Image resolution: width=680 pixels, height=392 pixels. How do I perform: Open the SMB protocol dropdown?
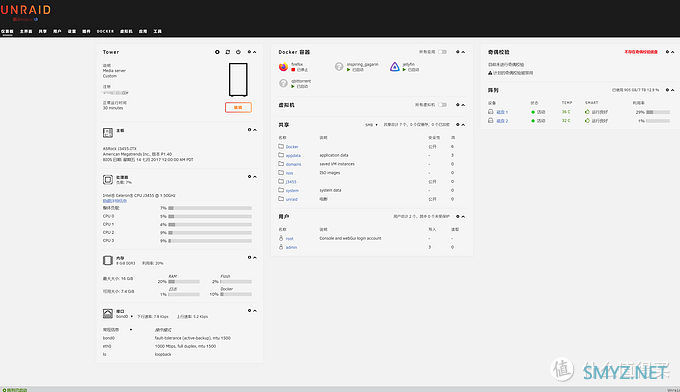(x=371, y=125)
